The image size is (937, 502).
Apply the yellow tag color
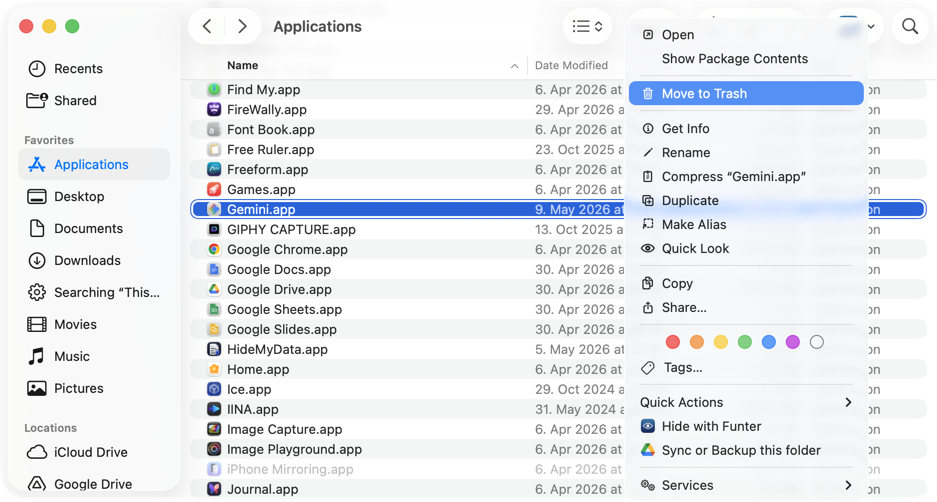(721, 342)
